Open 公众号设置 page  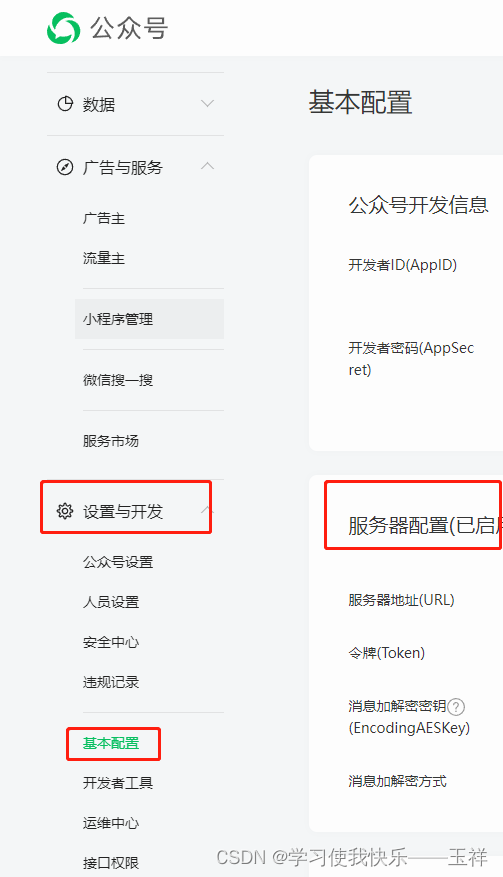click(118, 562)
